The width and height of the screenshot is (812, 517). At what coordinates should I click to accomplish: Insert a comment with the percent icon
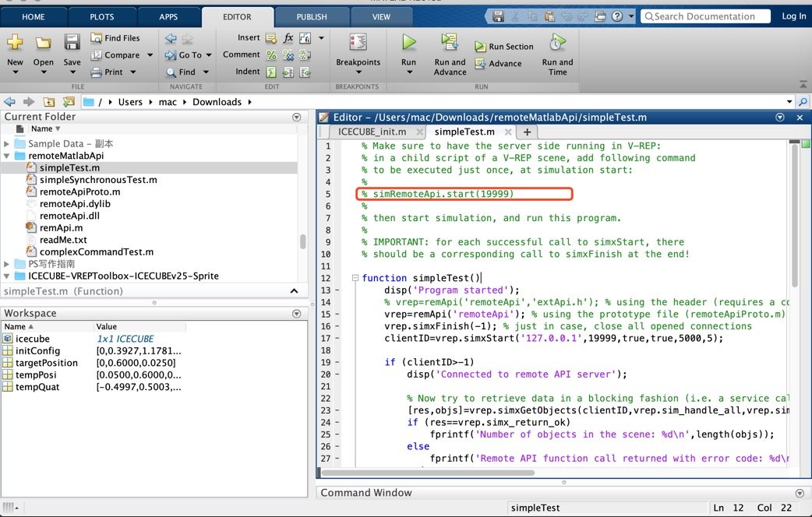point(270,55)
